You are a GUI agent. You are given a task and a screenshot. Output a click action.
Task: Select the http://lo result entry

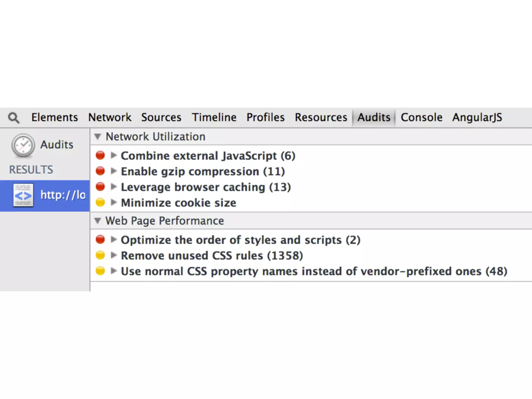pos(63,195)
